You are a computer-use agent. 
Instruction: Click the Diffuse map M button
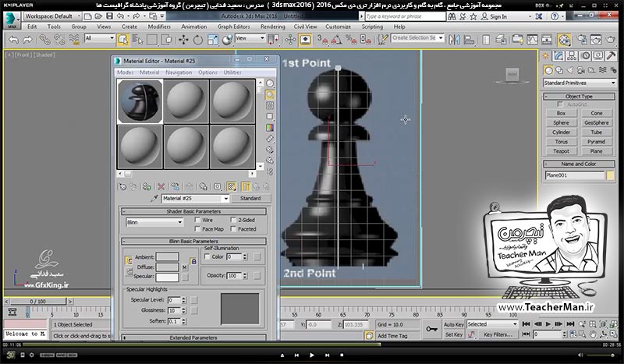coord(184,267)
